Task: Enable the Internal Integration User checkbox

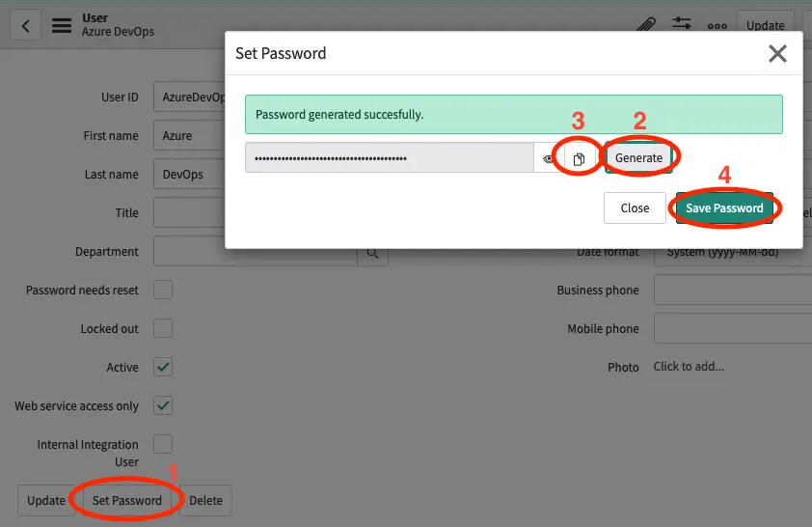Action: 163,444
